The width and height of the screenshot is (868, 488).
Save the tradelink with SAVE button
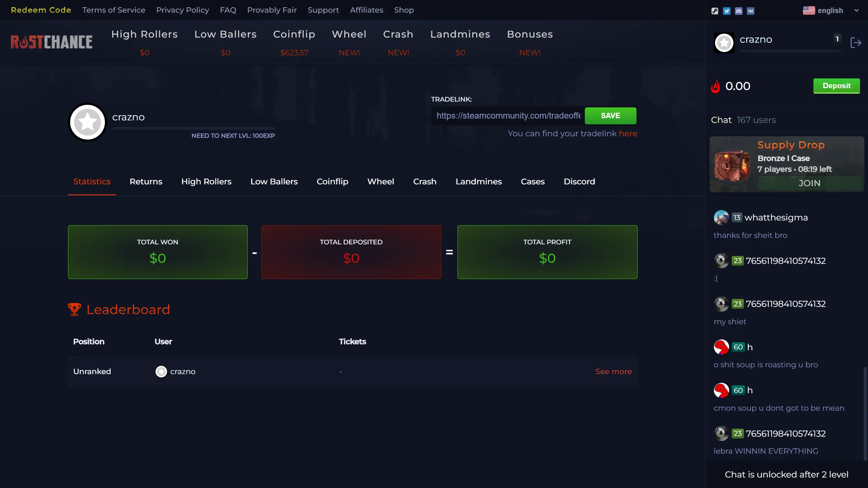[x=610, y=116]
